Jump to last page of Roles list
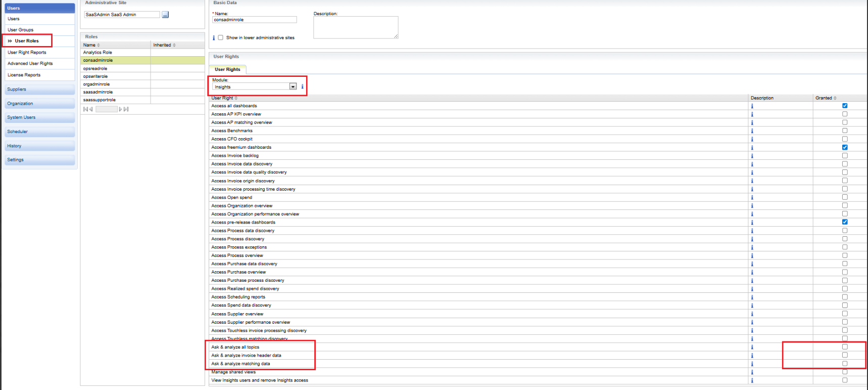The image size is (868, 390). click(126, 109)
